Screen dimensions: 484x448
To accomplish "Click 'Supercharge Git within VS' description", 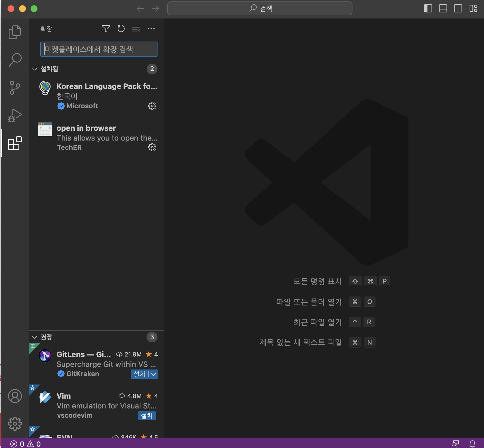I will pyautogui.click(x=106, y=364).
